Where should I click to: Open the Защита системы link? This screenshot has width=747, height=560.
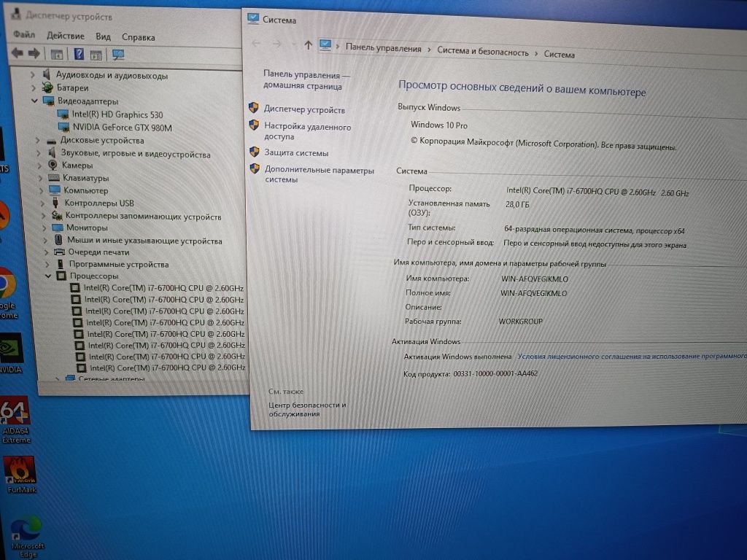(296, 153)
